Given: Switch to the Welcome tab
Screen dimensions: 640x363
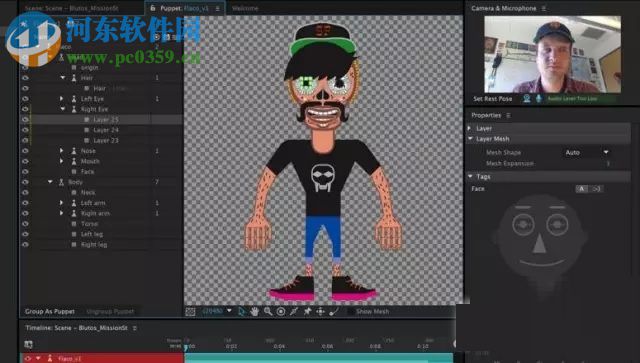Looking at the screenshot, I should [x=245, y=8].
